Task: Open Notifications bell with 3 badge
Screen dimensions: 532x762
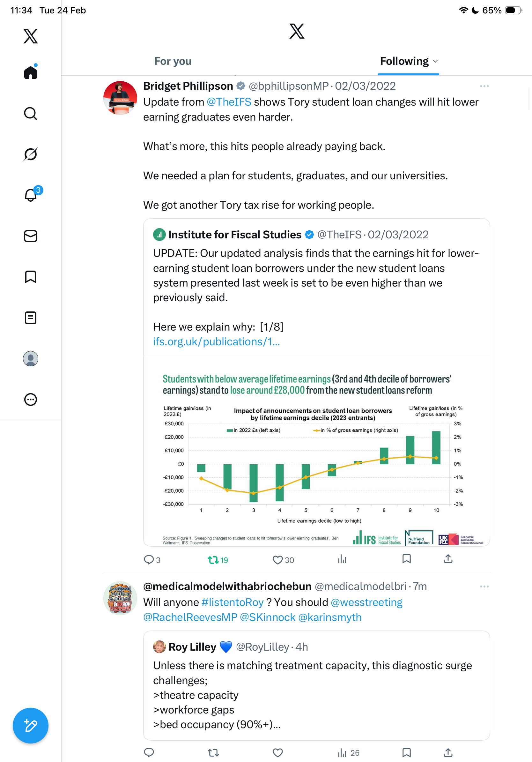Action: (31, 195)
